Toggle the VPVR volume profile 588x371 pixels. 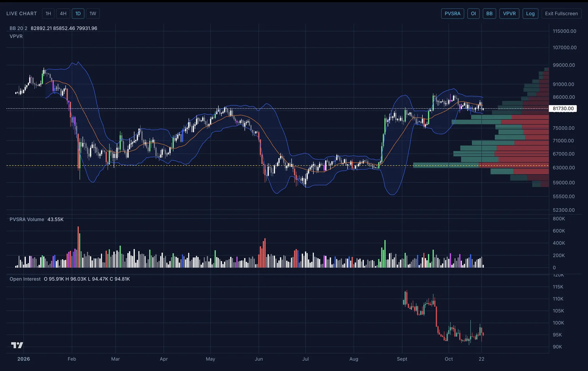click(509, 14)
